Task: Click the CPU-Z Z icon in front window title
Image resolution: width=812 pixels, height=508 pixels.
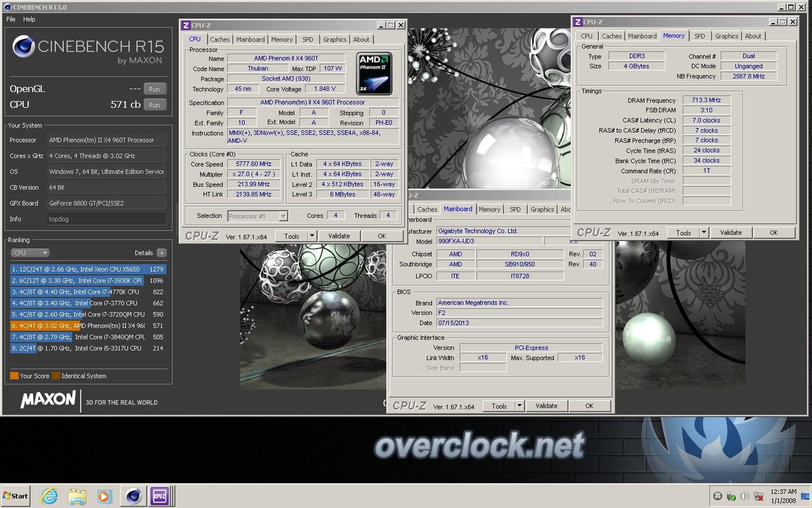Action: coord(186,25)
